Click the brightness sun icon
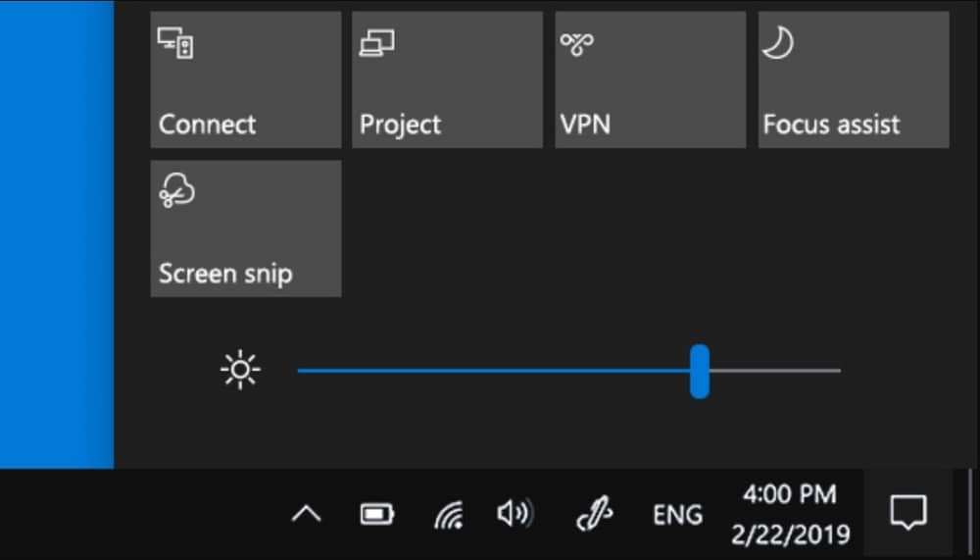 point(240,371)
